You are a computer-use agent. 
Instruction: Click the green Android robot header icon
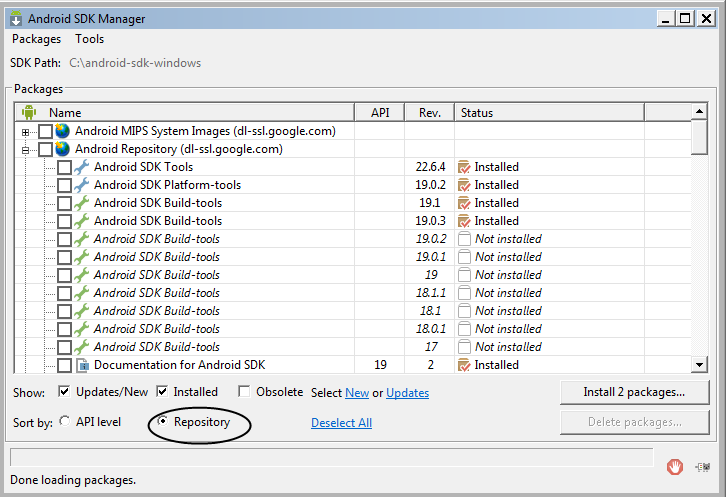click(29, 112)
